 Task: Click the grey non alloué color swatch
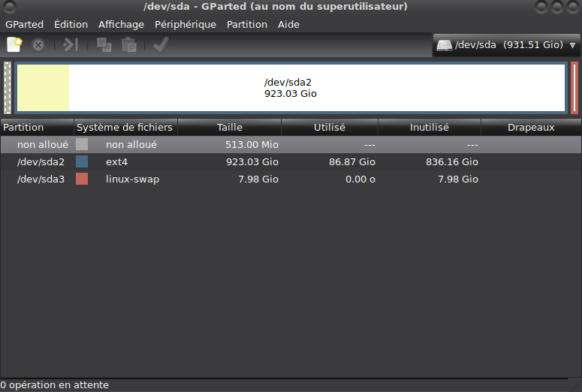(x=82, y=144)
